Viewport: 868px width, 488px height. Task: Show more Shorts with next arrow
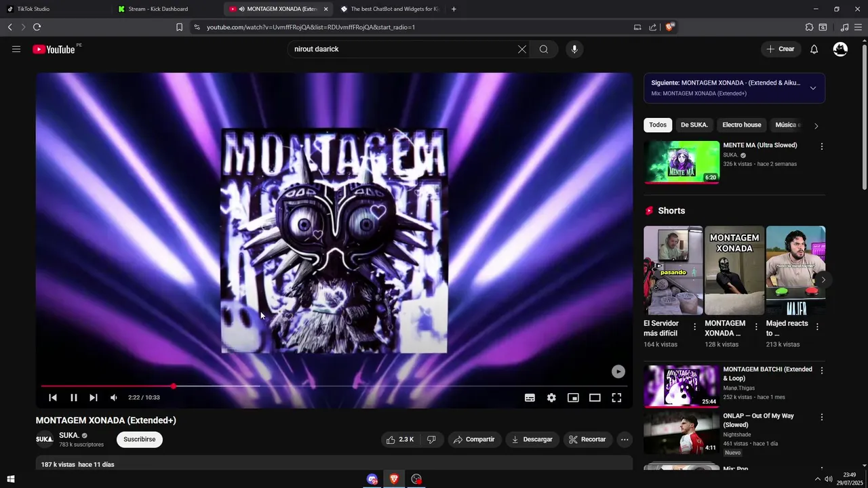tap(823, 279)
